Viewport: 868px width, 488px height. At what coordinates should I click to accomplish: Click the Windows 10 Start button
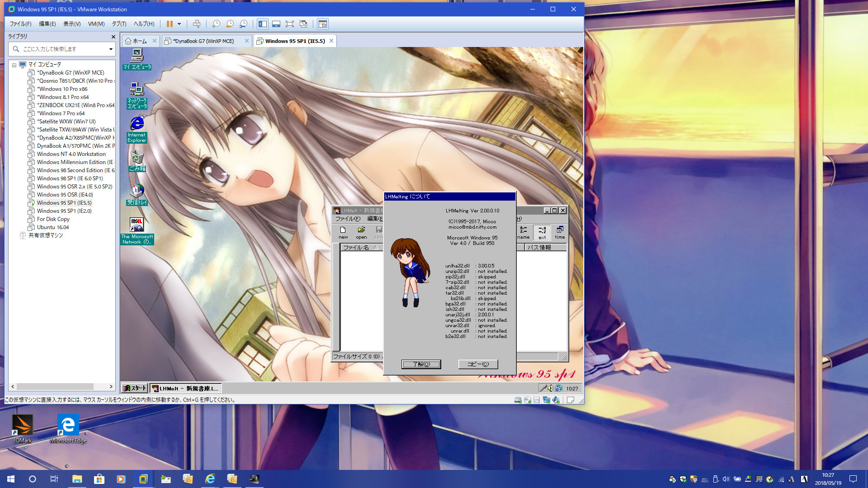[11, 479]
